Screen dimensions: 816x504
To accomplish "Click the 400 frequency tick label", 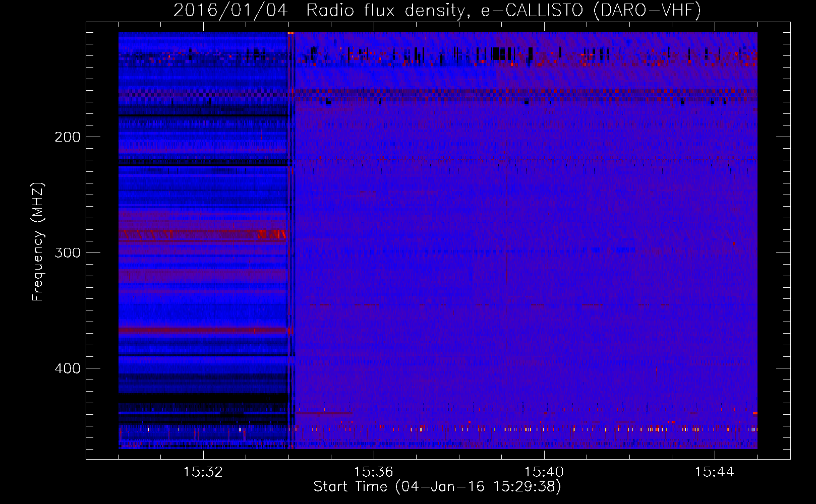I will (x=68, y=368).
